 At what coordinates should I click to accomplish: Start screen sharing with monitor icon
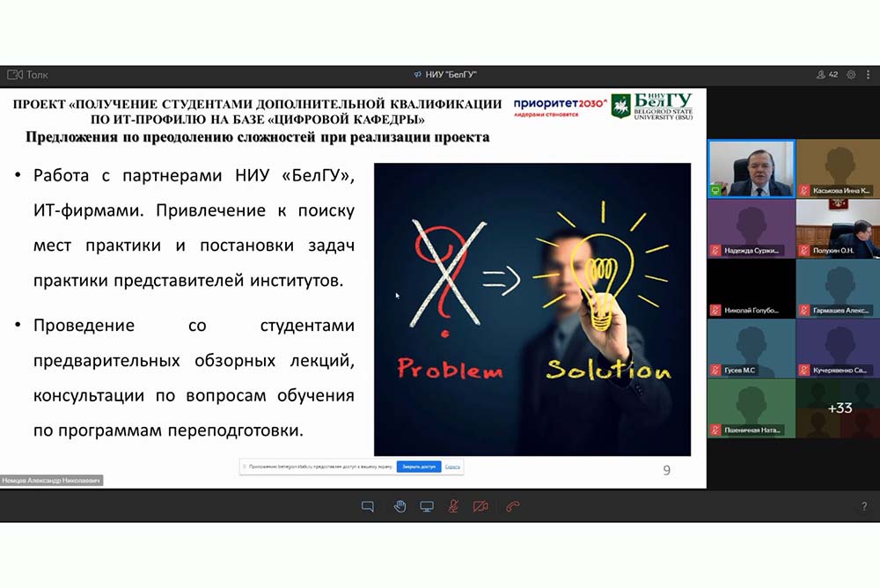point(427,506)
